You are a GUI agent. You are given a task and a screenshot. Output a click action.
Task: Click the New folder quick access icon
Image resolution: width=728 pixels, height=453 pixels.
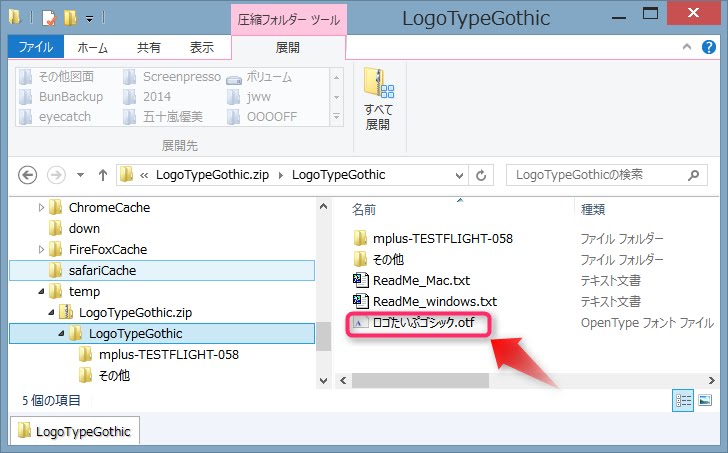pyautogui.click(x=70, y=18)
